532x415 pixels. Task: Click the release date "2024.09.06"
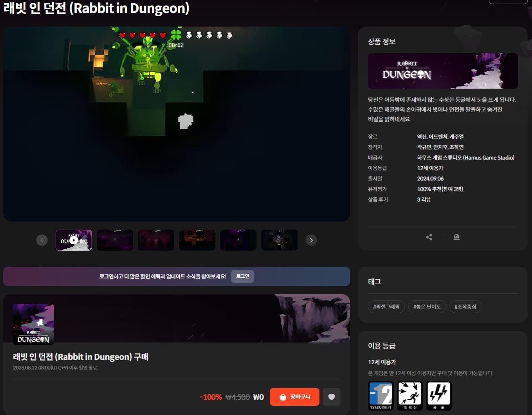430,178
